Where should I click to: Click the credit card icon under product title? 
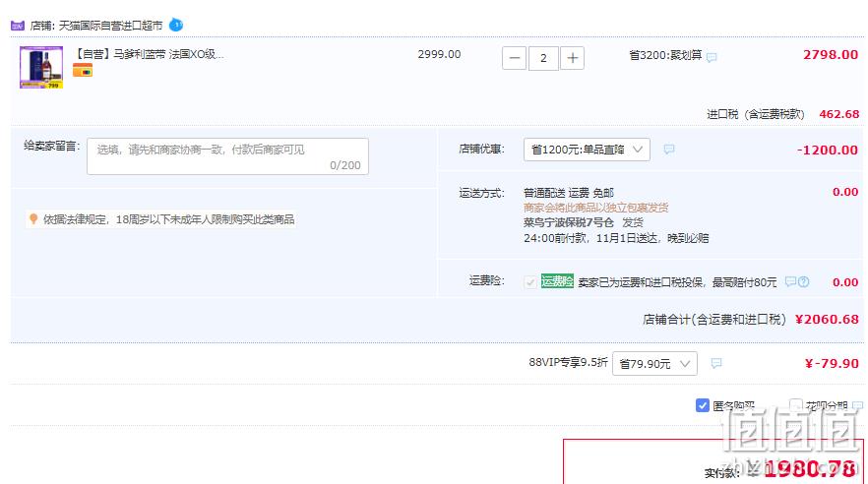tap(83, 70)
